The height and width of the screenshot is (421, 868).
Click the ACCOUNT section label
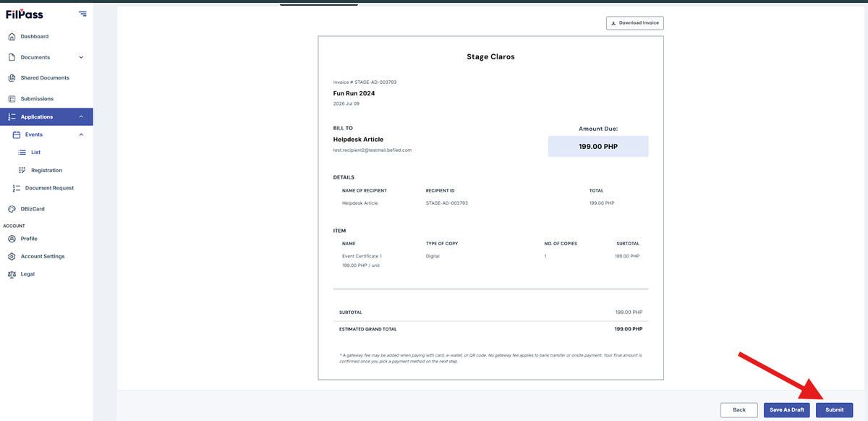click(14, 226)
